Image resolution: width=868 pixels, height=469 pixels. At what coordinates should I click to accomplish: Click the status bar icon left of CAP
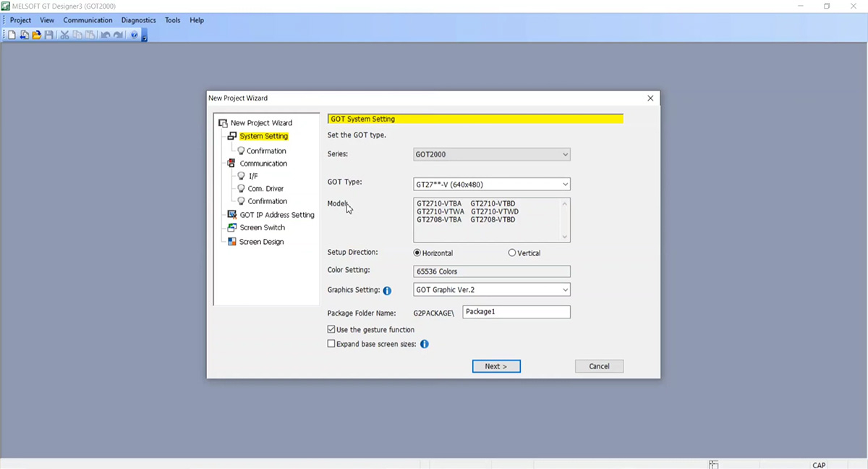click(x=714, y=465)
